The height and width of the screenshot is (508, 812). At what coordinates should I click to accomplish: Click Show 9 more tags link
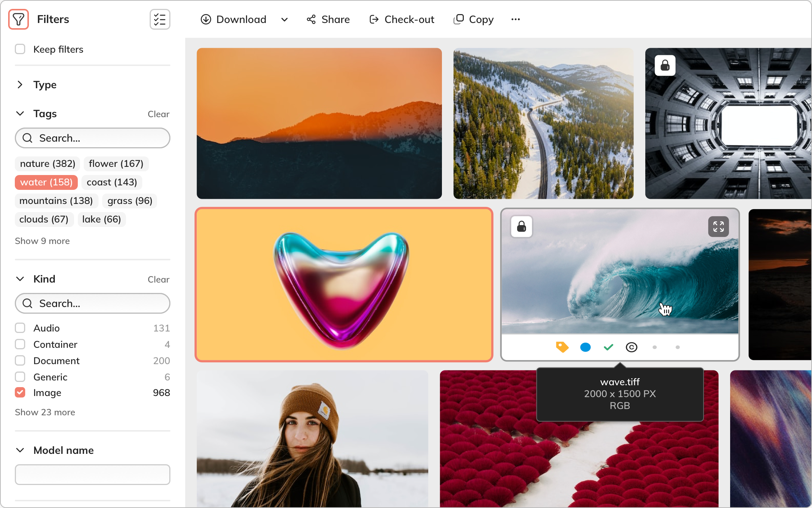click(x=42, y=241)
